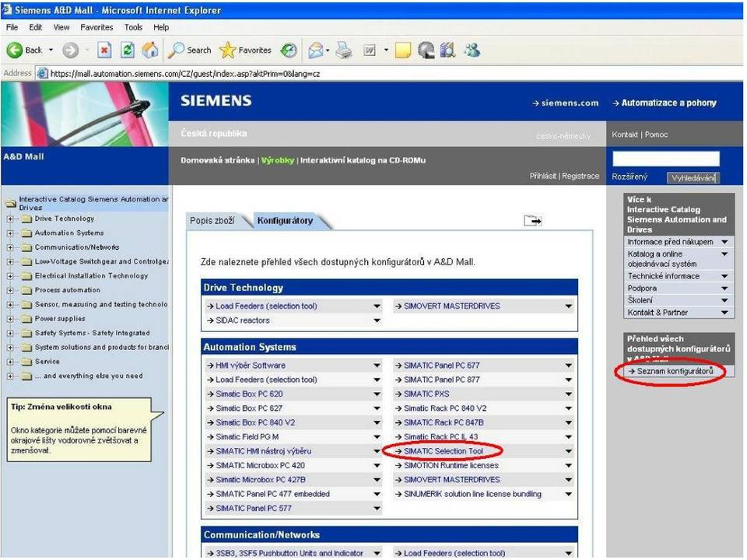747x560 pixels.
Task: Print the page with printer icon
Action: [x=344, y=50]
